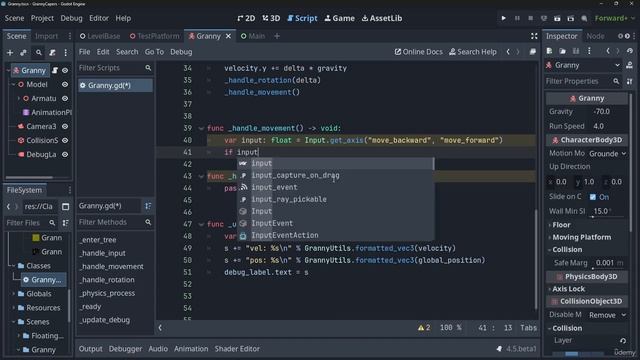Run the current scene from the top toolbar

pos(557,18)
